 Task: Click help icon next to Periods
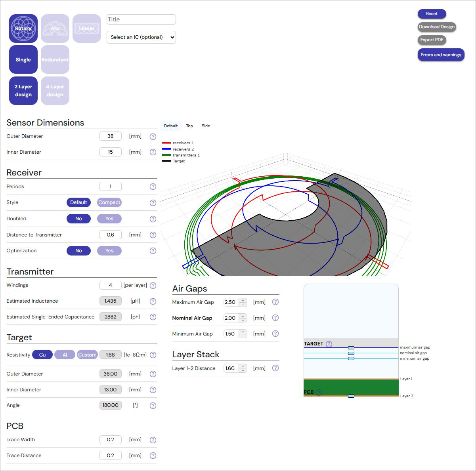point(153,187)
